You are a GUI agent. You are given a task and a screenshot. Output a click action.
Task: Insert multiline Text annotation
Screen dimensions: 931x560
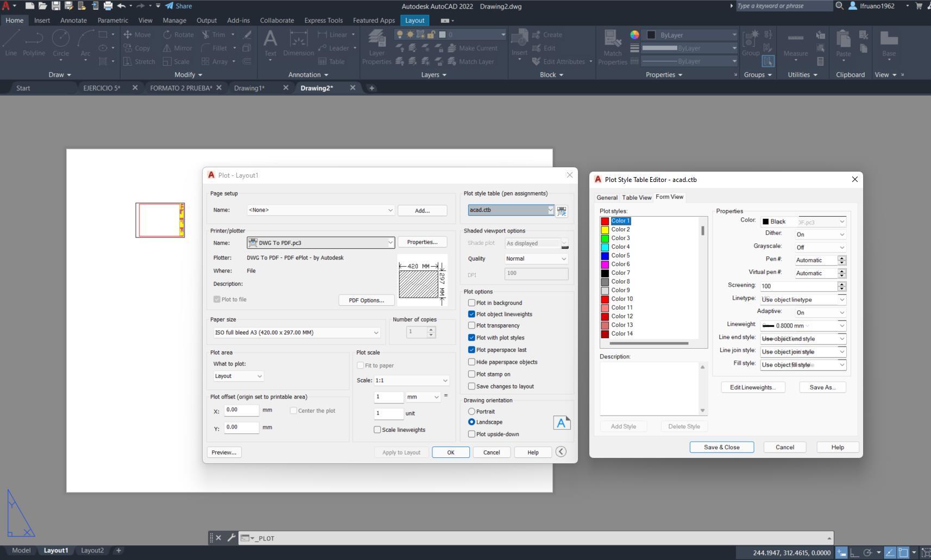coord(270,43)
